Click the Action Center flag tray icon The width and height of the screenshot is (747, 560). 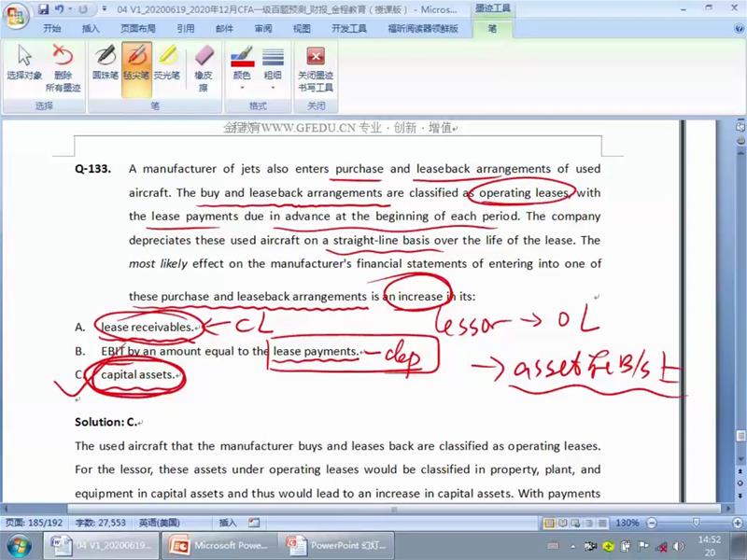click(x=643, y=547)
